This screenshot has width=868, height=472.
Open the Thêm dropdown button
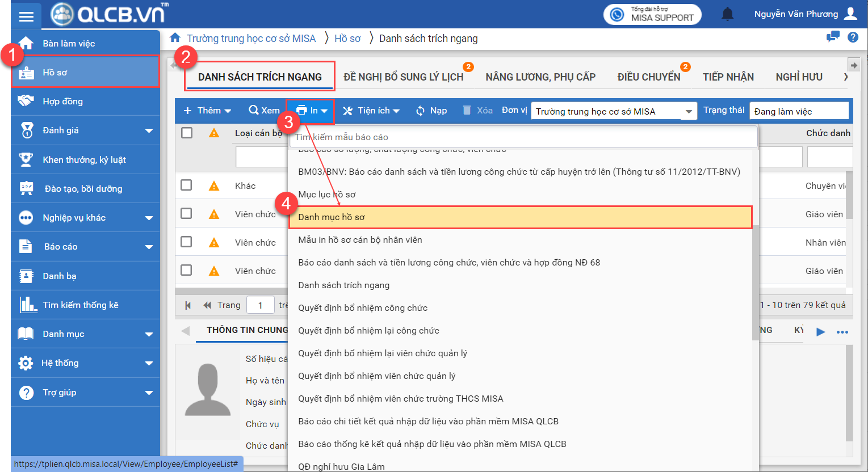coord(207,111)
